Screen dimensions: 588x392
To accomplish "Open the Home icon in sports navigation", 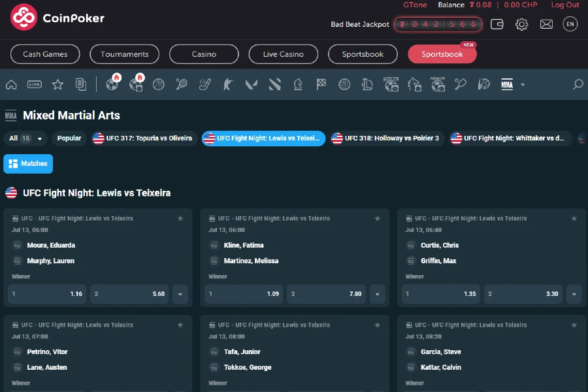I will click(x=10, y=84).
